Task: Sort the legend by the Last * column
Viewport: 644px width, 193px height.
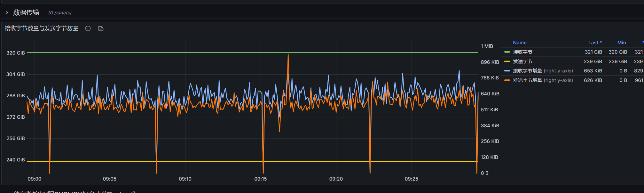Action: tap(595, 43)
